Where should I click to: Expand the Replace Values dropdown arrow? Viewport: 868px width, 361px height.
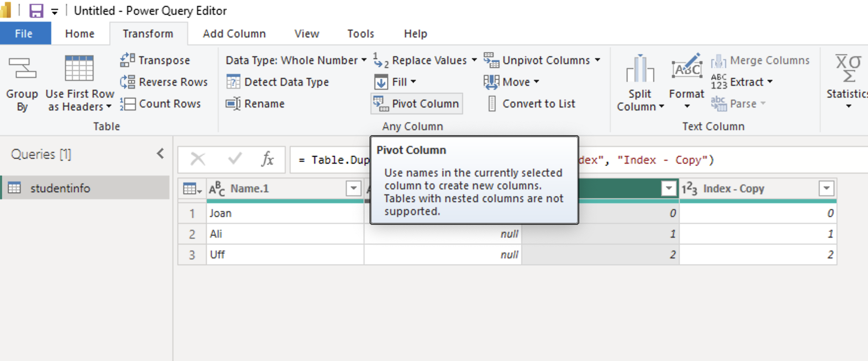tap(474, 60)
